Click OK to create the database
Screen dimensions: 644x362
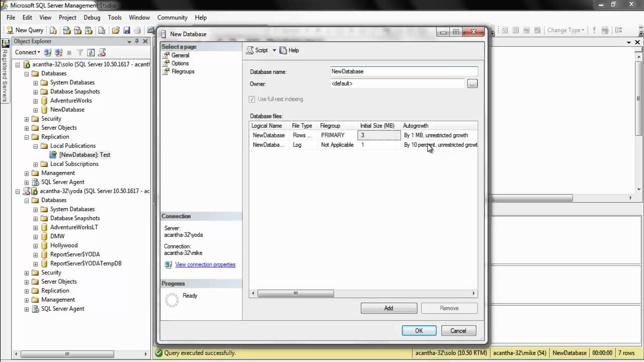click(419, 331)
